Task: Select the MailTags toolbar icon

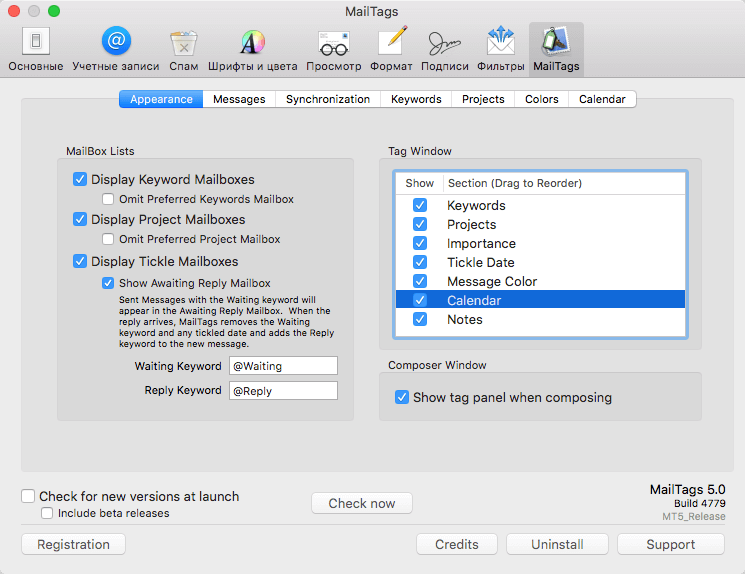Action: (x=556, y=49)
